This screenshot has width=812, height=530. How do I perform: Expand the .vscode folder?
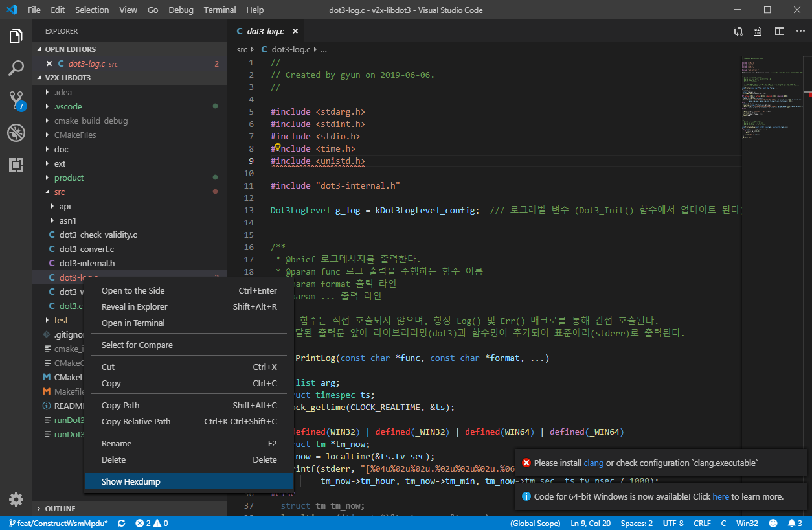130,106
